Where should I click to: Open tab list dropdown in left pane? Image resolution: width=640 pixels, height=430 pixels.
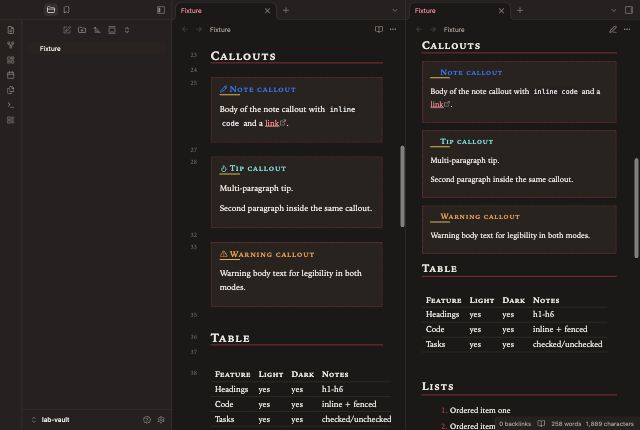point(395,11)
